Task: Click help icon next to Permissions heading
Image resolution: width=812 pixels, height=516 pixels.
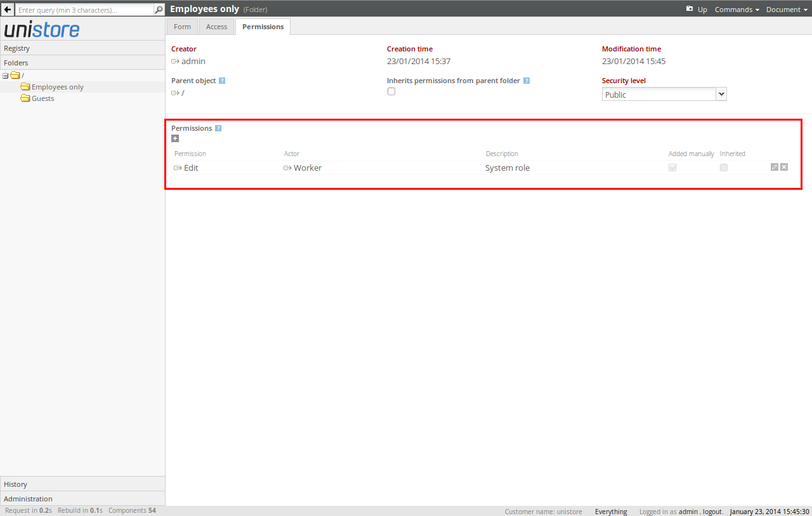Action: pos(218,128)
